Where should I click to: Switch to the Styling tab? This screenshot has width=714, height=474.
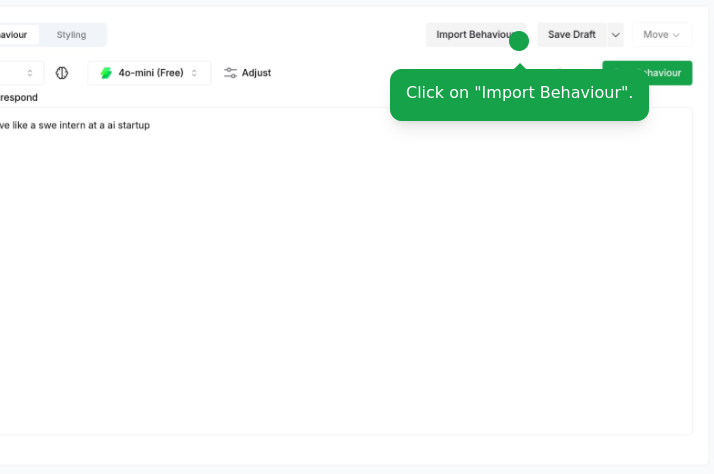click(x=71, y=35)
